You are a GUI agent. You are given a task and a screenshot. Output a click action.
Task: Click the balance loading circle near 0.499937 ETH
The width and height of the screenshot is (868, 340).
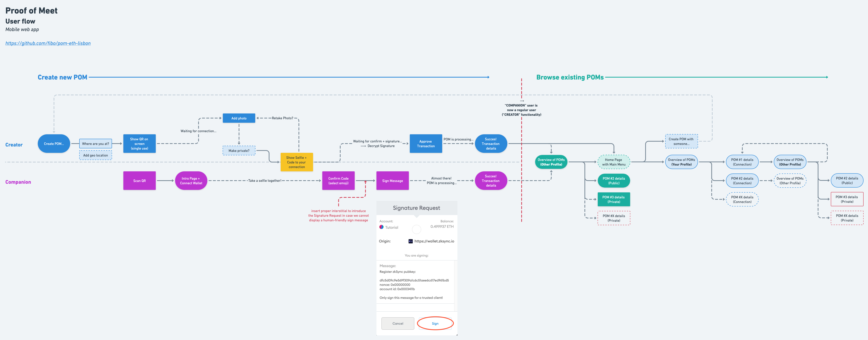click(x=417, y=229)
